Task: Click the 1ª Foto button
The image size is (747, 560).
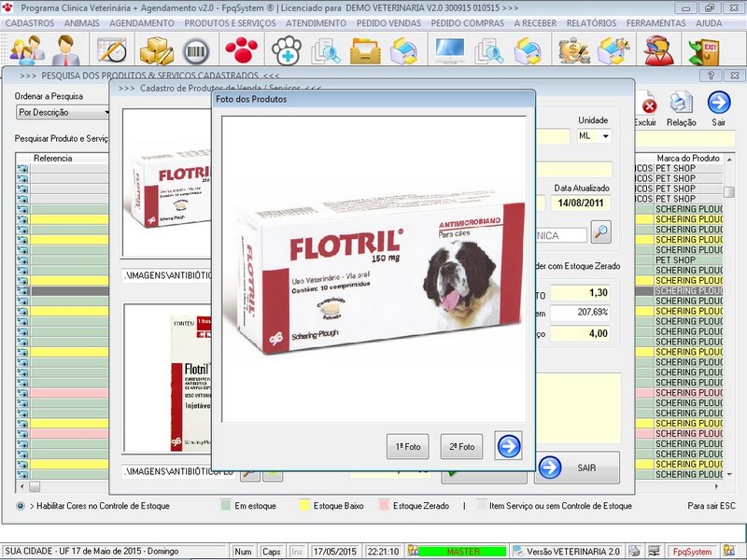Action: pyautogui.click(x=407, y=447)
